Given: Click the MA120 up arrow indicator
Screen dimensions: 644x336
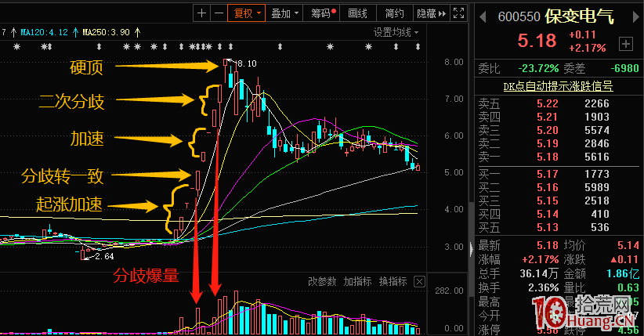Looking at the screenshot, I should tap(75, 32).
